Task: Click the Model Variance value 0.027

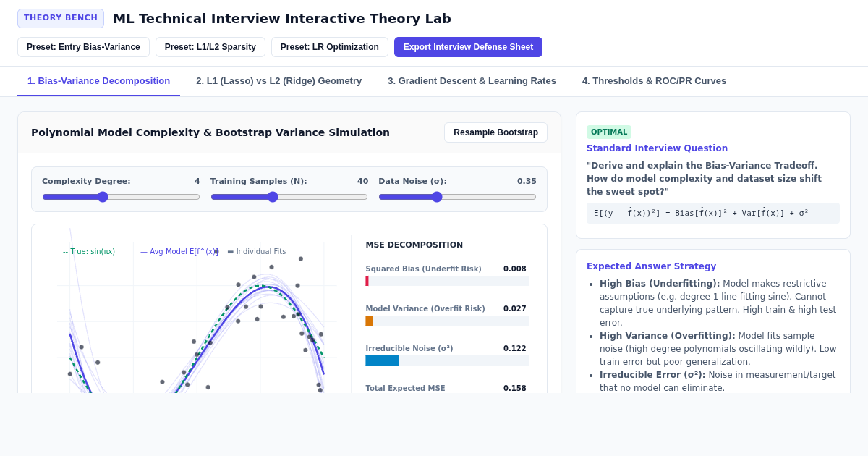Action: [x=515, y=309]
